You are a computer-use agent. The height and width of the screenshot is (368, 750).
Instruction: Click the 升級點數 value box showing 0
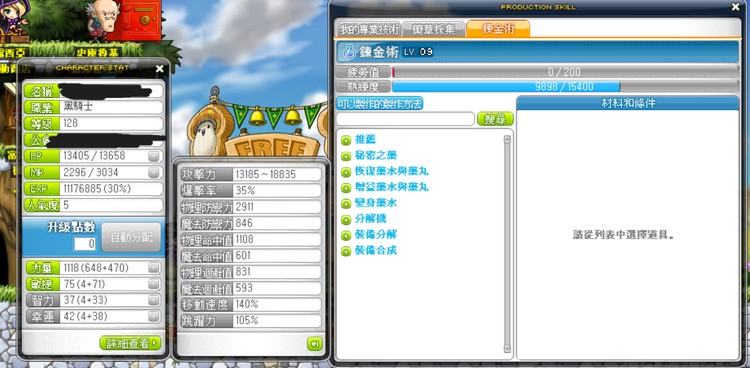click(85, 244)
